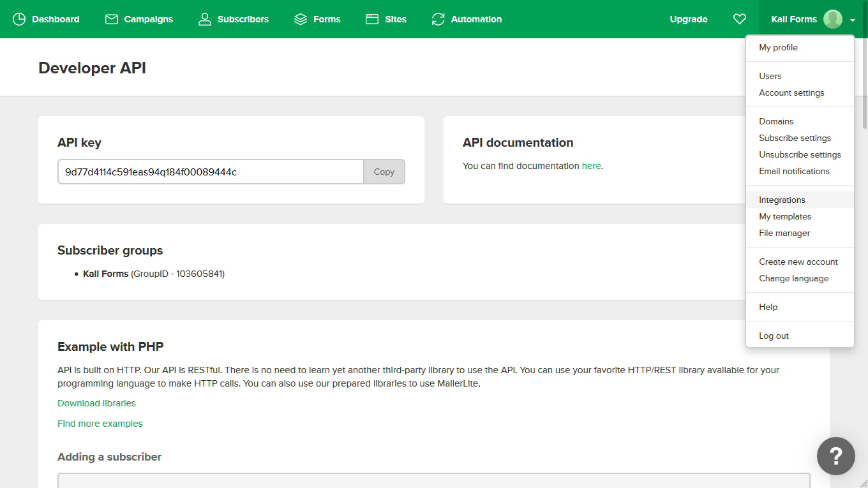Viewport: 868px width, 488px height.
Task: Open the question mark help bubble
Action: tap(836, 456)
